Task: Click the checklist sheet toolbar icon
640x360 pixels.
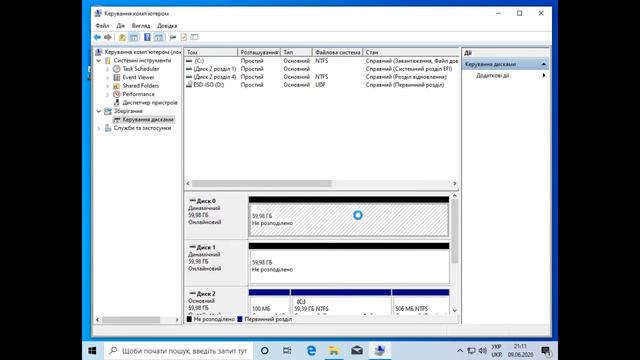Action: pos(184,37)
